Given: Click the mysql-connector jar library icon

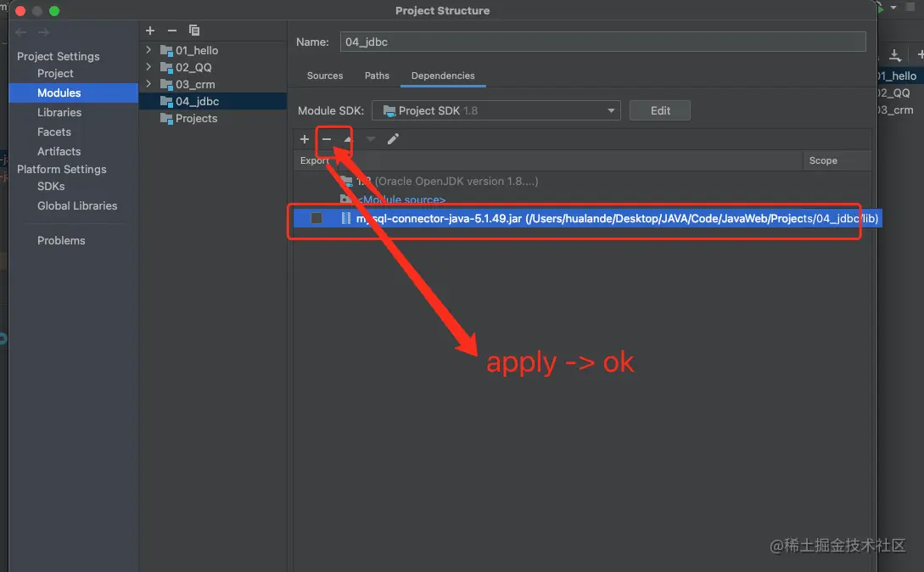Looking at the screenshot, I should point(346,218).
